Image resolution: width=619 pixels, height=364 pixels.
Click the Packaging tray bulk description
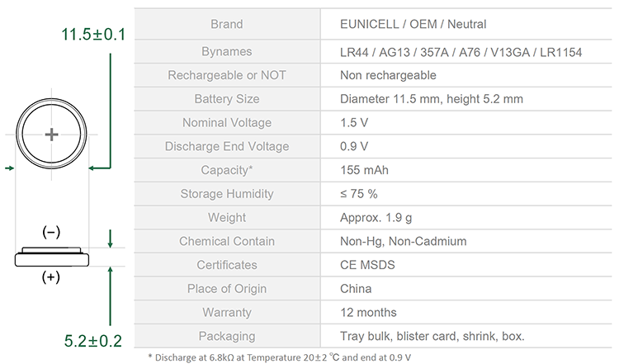[x=432, y=336]
